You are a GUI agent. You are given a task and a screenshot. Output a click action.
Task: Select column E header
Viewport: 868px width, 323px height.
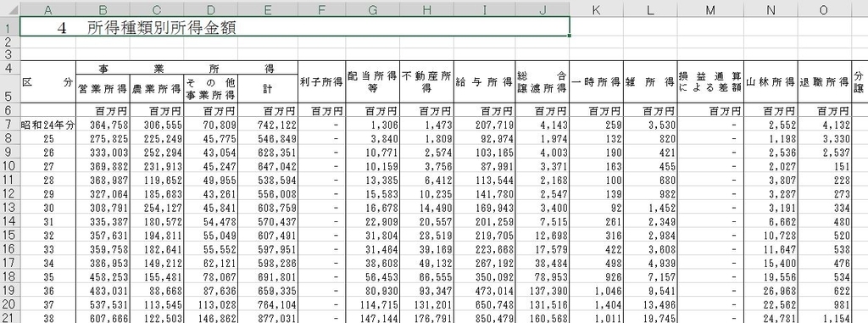268,9
